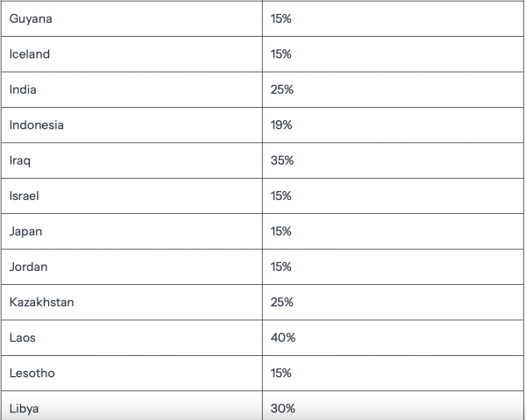Click the Guyana country cell
Image resolution: width=526 pixels, height=420 pixels.
click(x=30, y=18)
